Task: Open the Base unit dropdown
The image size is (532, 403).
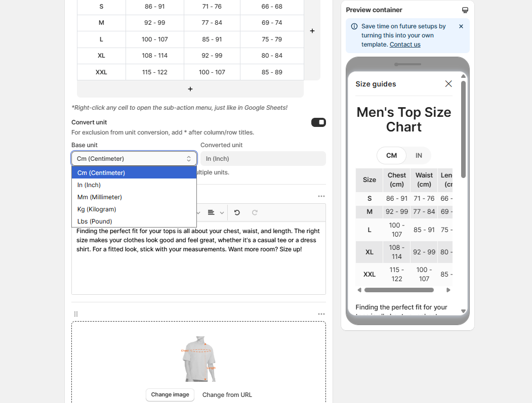Action: pyautogui.click(x=134, y=159)
